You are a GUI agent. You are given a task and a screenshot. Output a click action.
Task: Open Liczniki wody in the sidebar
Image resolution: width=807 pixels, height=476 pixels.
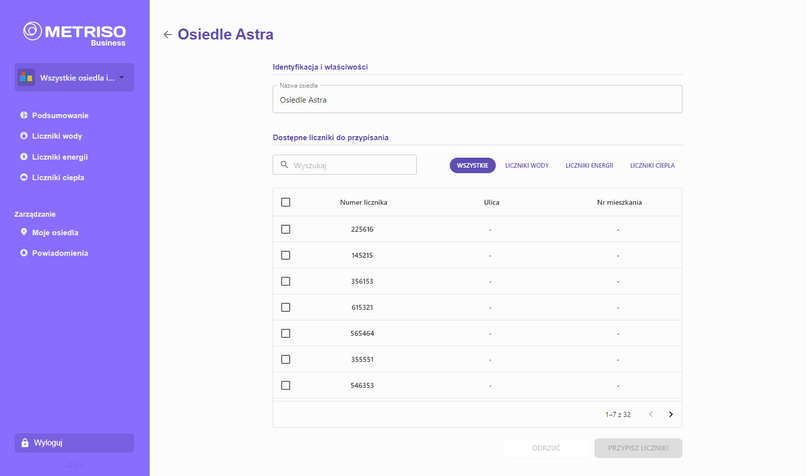pos(57,136)
